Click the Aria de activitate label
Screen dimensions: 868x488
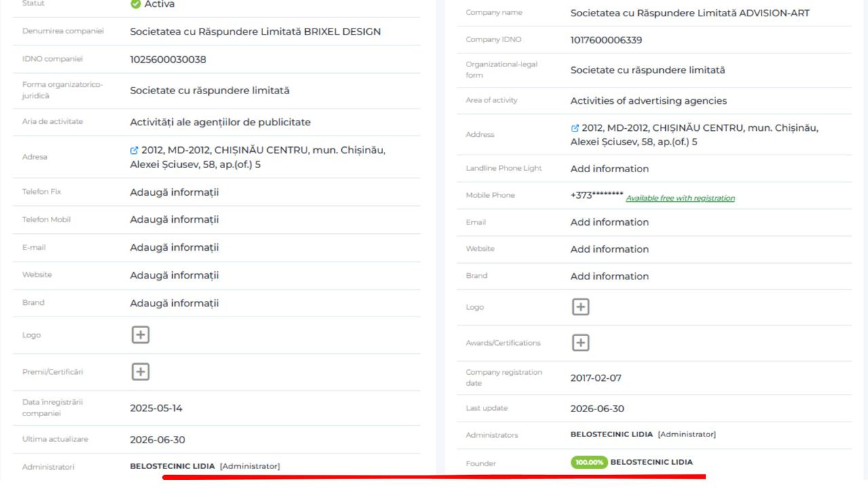pyautogui.click(x=53, y=121)
